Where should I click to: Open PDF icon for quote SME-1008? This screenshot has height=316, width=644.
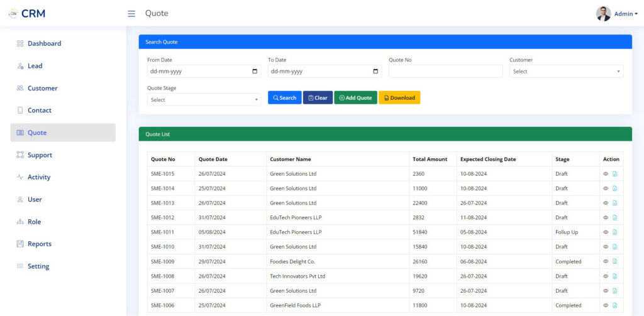tap(615, 276)
